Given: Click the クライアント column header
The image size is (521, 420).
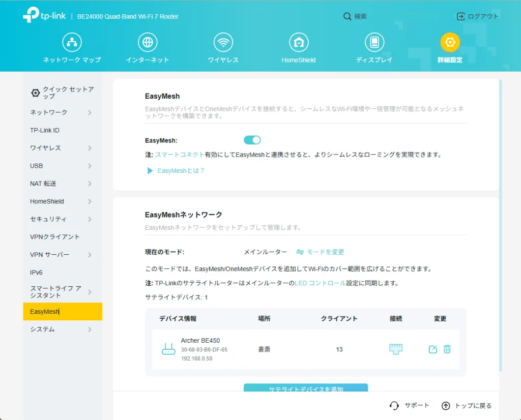Looking at the screenshot, I should (x=339, y=319).
